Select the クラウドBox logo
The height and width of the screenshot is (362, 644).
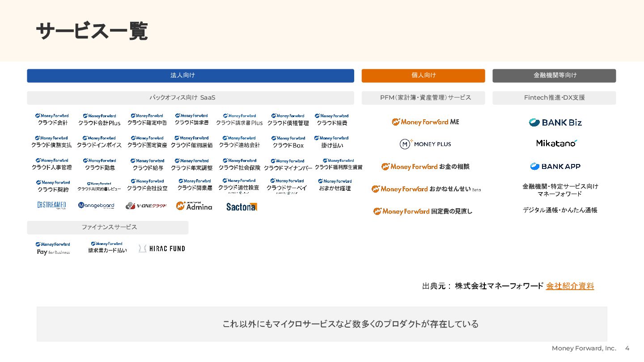288,142
